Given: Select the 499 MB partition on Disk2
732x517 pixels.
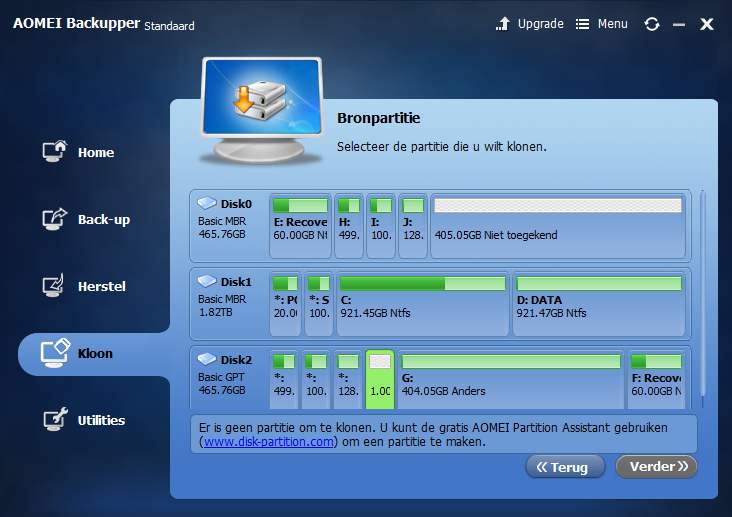Looking at the screenshot, I should pos(284,379).
